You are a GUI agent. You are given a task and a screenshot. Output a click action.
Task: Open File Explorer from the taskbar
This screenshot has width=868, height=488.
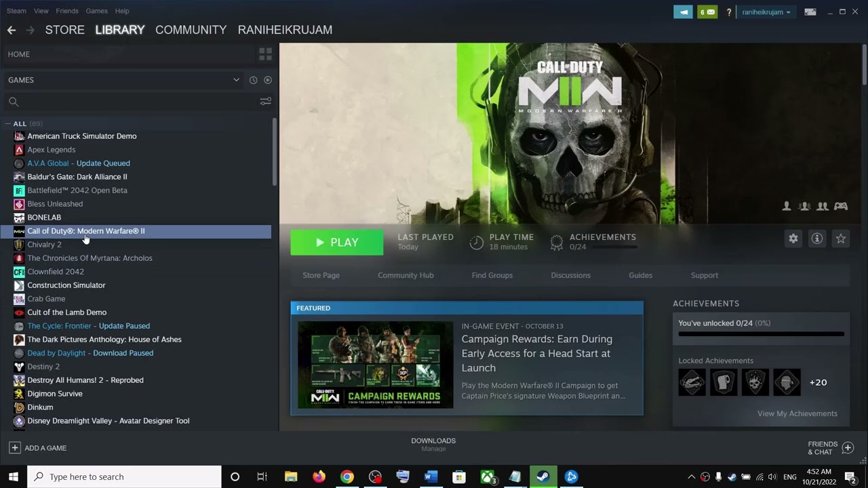pos(291,476)
